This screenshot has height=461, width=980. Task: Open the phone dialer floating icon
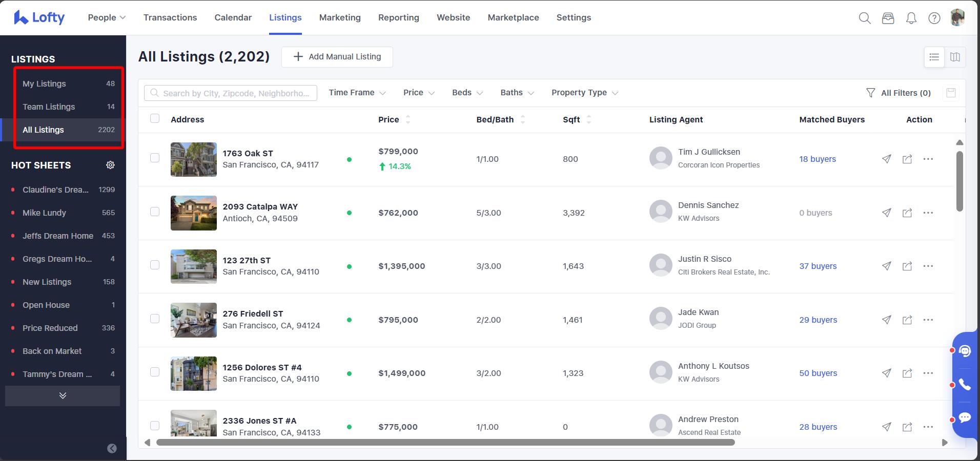(x=965, y=385)
